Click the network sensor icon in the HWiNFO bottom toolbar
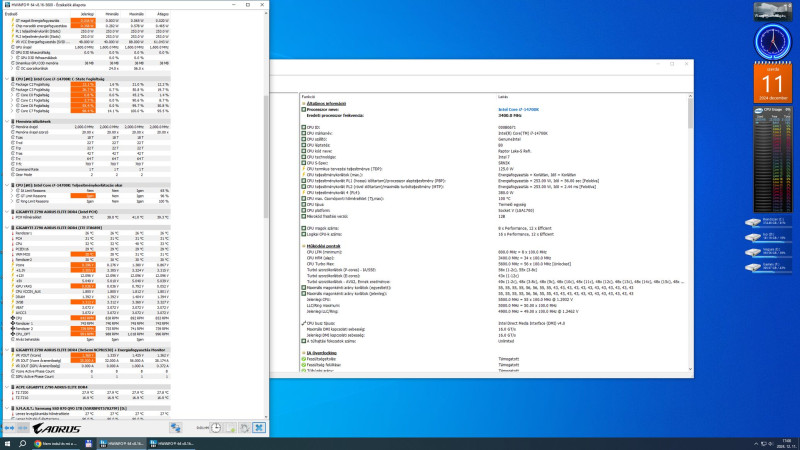The height and width of the screenshot is (450, 800). tap(176, 428)
